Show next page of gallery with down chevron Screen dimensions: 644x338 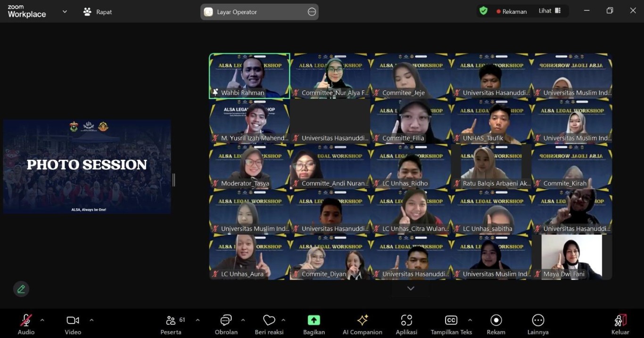411,289
